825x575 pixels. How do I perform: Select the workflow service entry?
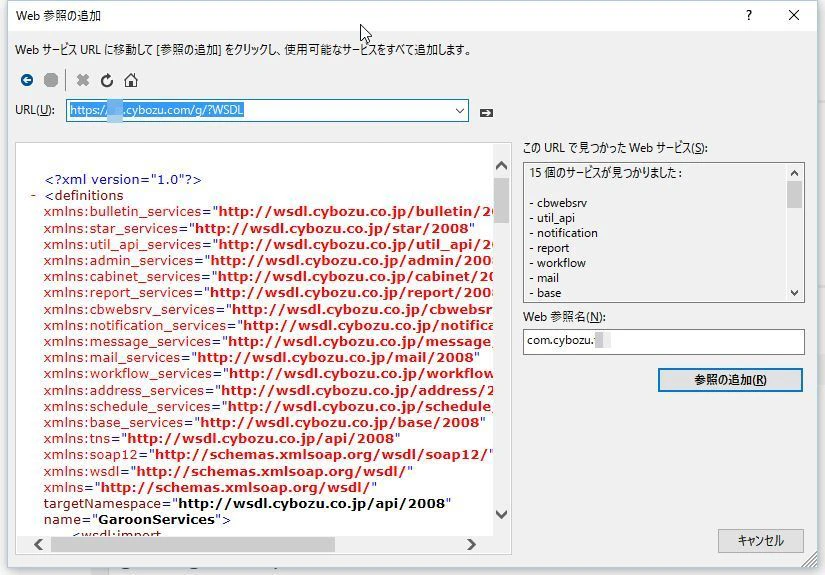558,263
